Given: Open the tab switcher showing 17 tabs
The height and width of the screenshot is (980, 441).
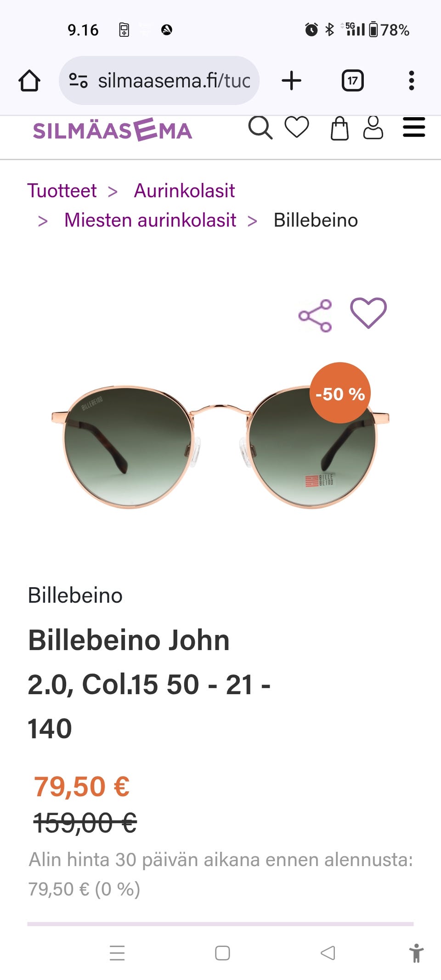Looking at the screenshot, I should 352,81.
